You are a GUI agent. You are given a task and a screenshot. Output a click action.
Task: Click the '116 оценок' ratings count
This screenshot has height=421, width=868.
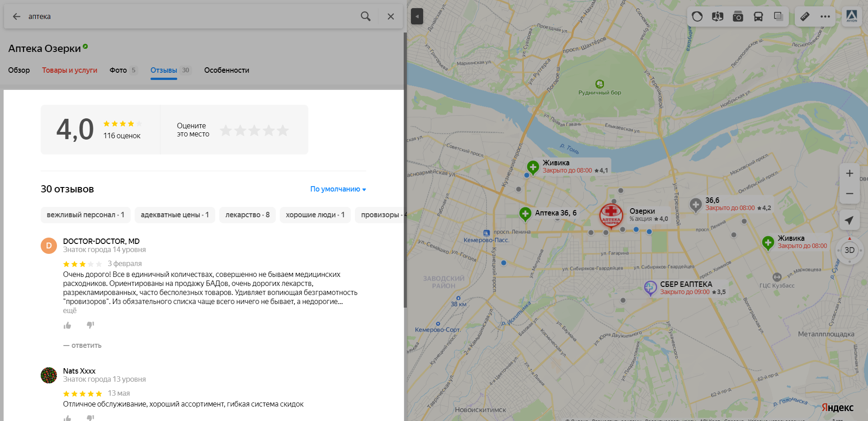click(x=122, y=136)
